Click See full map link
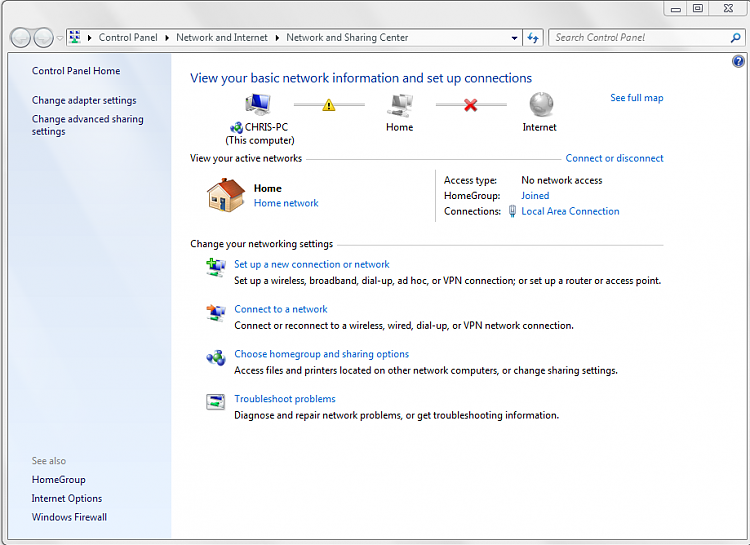The width and height of the screenshot is (750, 545). (637, 98)
